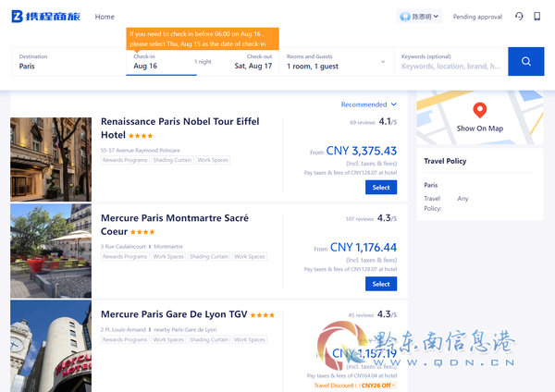555x392 pixels.
Task: Go to the Home menu
Action: [105, 17]
